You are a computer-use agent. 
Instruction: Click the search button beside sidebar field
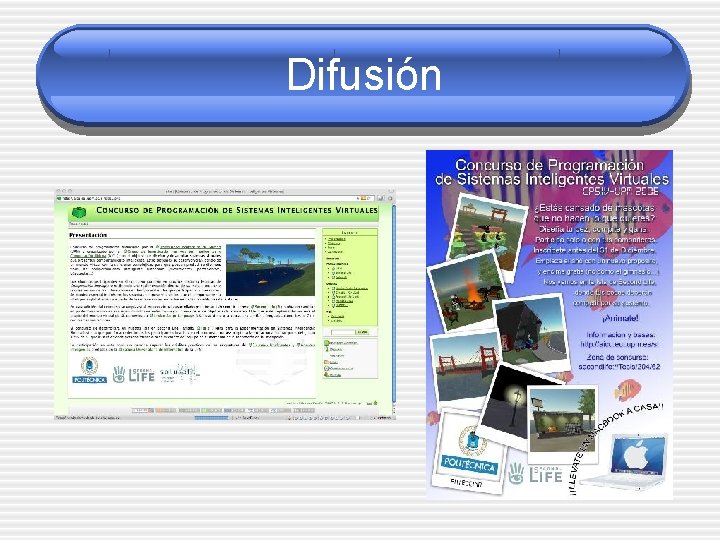click(x=363, y=332)
